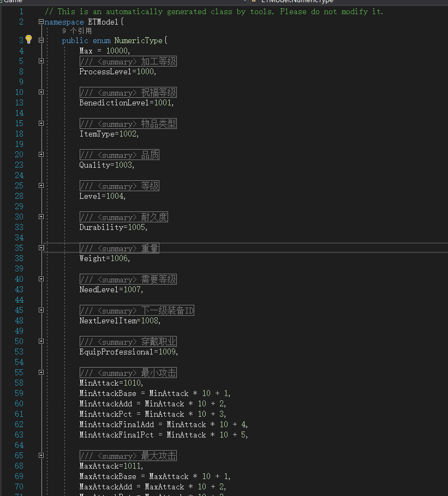The image size is (448, 496).
Task: Click 'NextLevelItem=1008,' line
Action: 120,321
